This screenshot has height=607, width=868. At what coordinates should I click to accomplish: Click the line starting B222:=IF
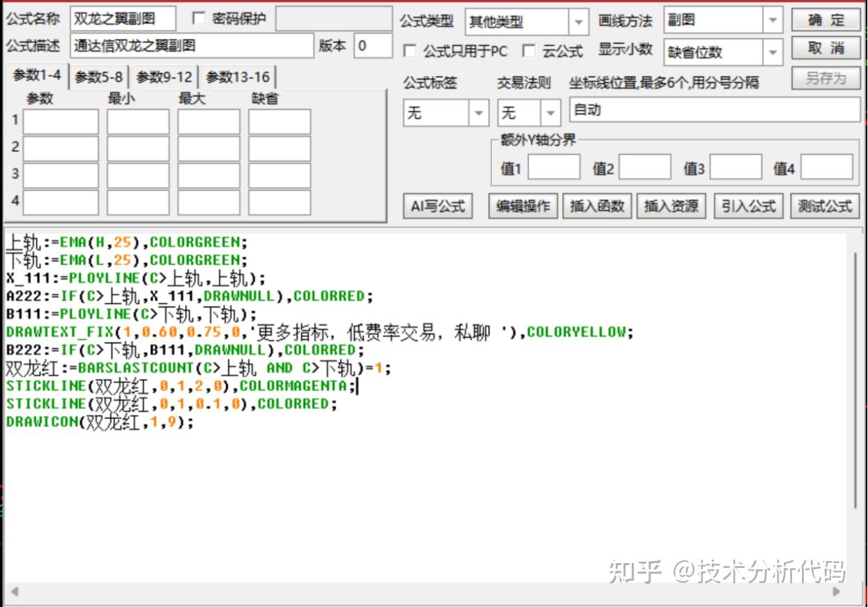tap(185, 350)
